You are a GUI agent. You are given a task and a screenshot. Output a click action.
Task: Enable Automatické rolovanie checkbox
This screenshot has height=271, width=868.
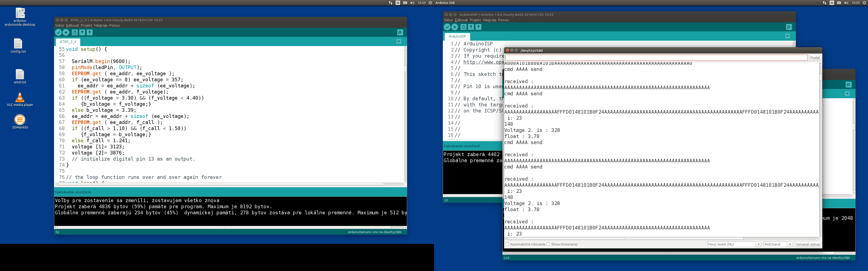click(x=507, y=244)
